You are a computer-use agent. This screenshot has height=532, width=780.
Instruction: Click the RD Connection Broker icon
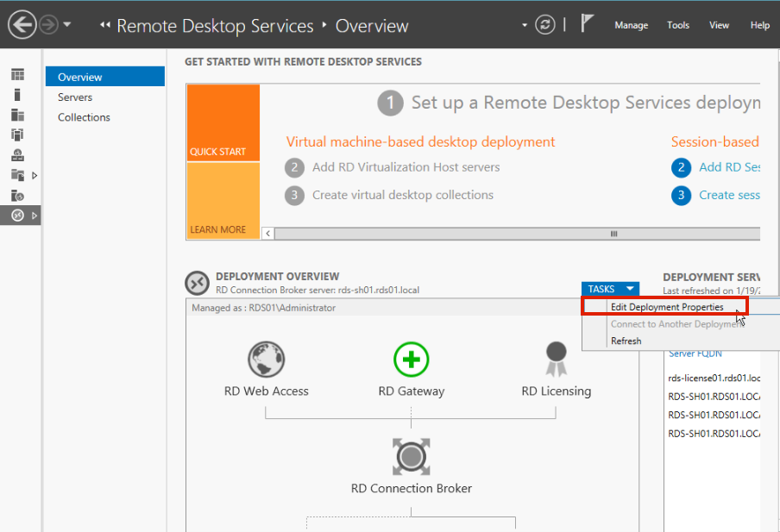[411, 455]
